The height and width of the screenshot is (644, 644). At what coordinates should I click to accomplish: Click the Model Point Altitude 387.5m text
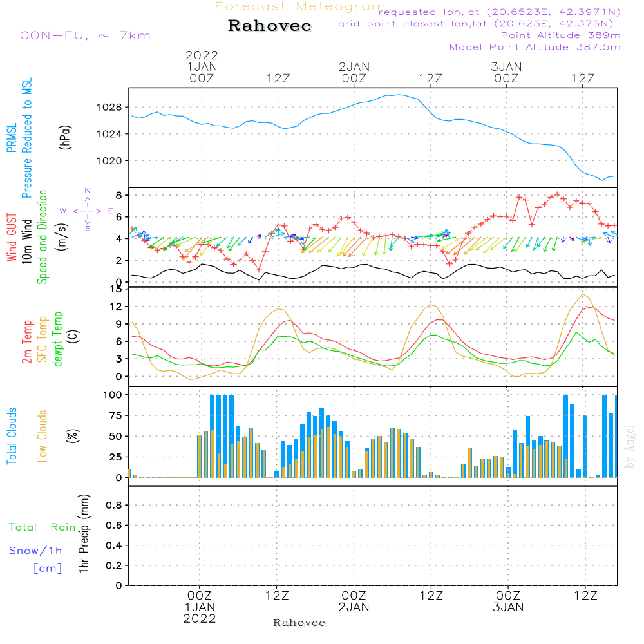[x=535, y=47]
